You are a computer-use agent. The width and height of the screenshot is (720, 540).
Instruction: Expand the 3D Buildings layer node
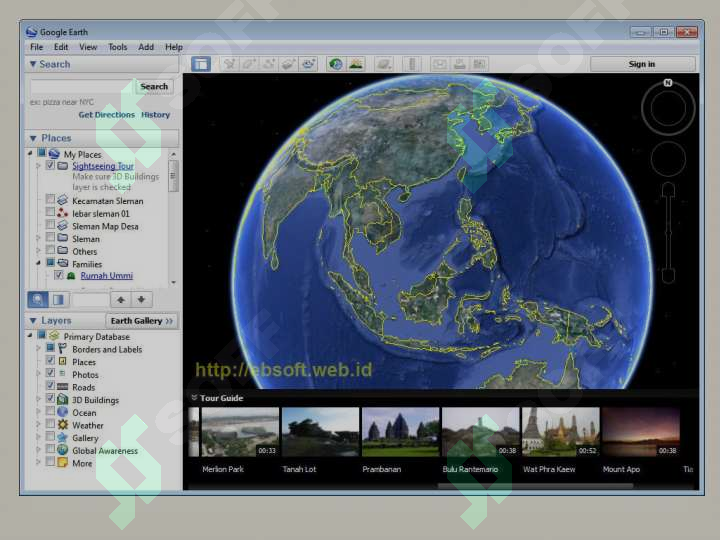[39, 399]
